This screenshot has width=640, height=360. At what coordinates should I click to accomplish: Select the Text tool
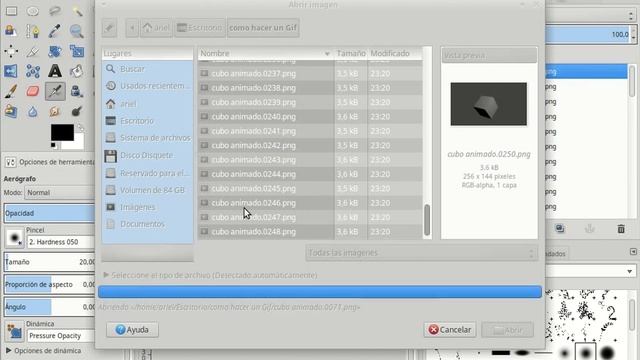(x=55, y=71)
